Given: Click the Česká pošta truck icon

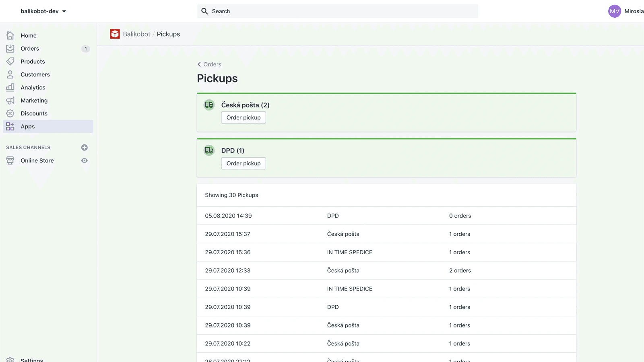Looking at the screenshot, I should click(209, 105).
